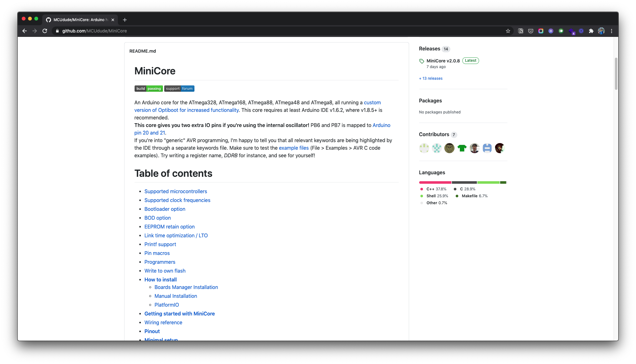Screen dimensions: 636x364
Task: Open Manual Installation link
Action: [176, 296]
